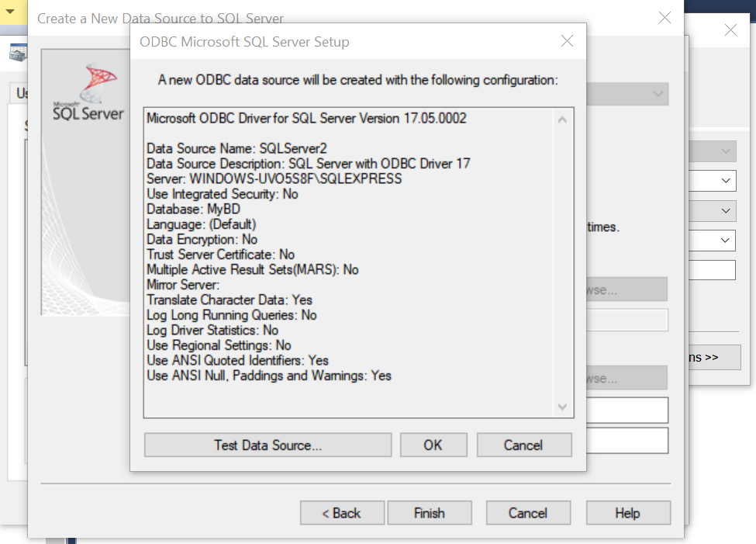The height and width of the screenshot is (544, 756).
Task: Click text field in right background window
Action: tap(712, 270)
